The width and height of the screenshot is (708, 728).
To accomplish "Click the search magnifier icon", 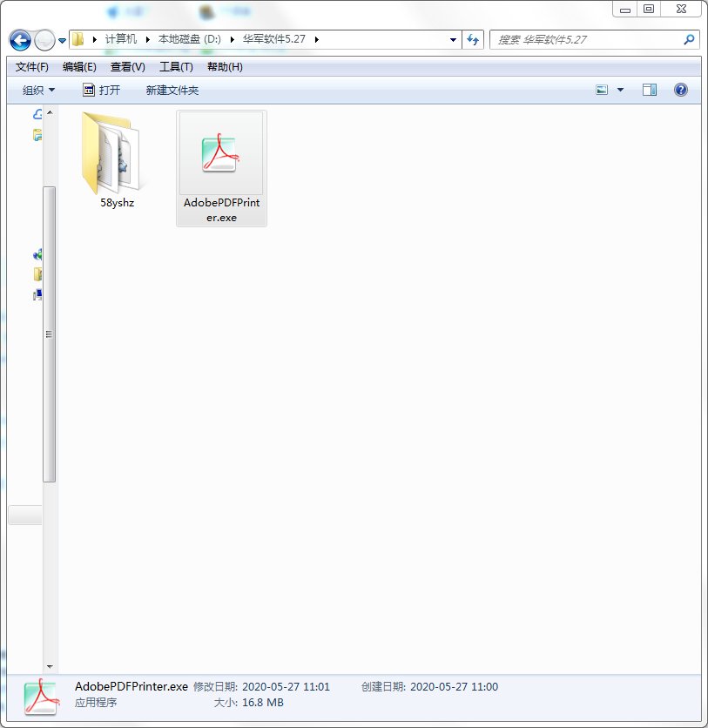I will pyautogui.click(x=689, y=39).
